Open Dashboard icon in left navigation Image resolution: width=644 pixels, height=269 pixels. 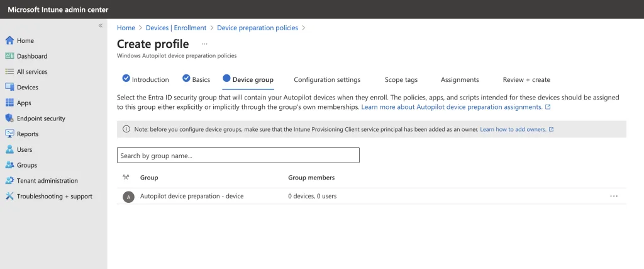[x=9, y=56]
